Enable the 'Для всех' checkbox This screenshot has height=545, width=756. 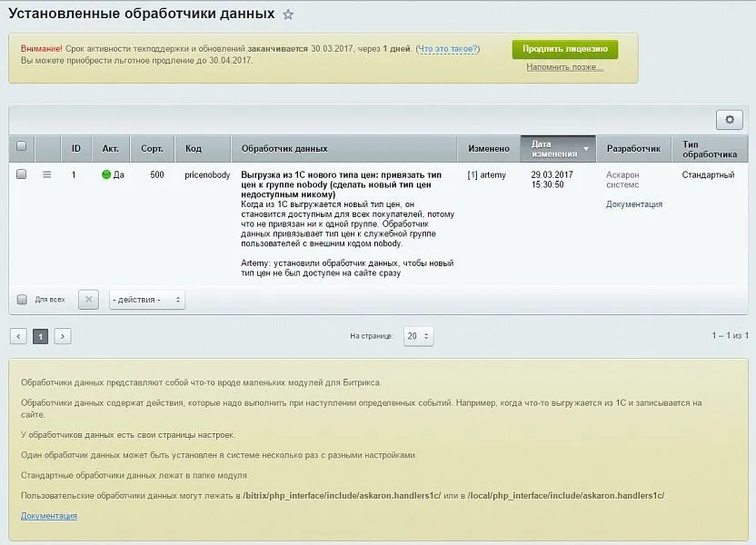point(22,299)
